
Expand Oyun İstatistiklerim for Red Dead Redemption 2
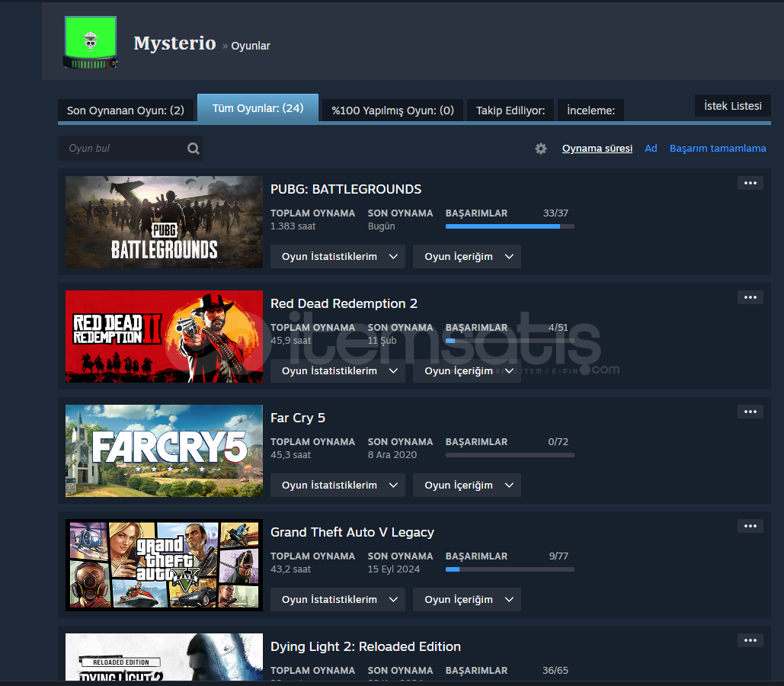(338, 370)
